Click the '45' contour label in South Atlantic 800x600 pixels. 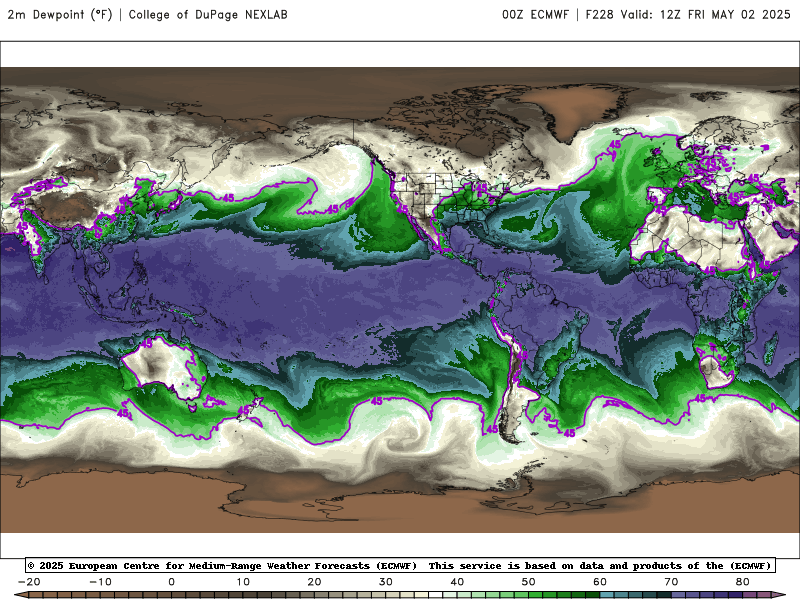(x=569, y=433)
